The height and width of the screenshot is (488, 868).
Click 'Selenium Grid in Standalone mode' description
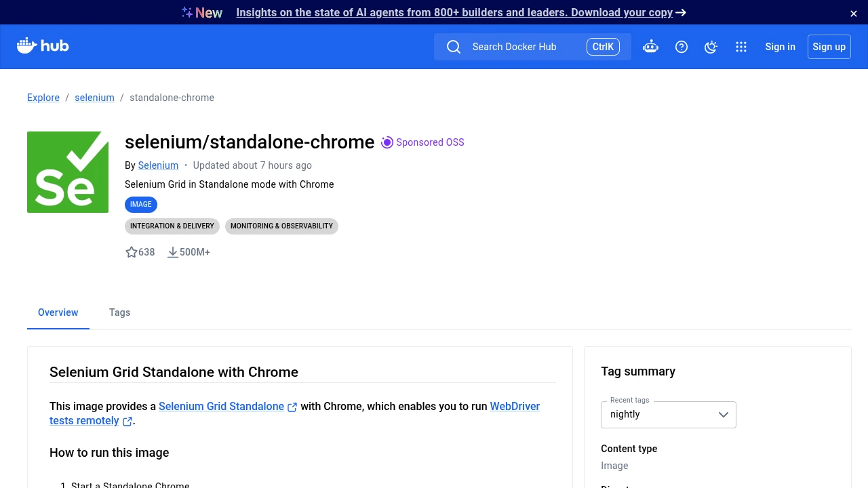[x=229, y=184]
